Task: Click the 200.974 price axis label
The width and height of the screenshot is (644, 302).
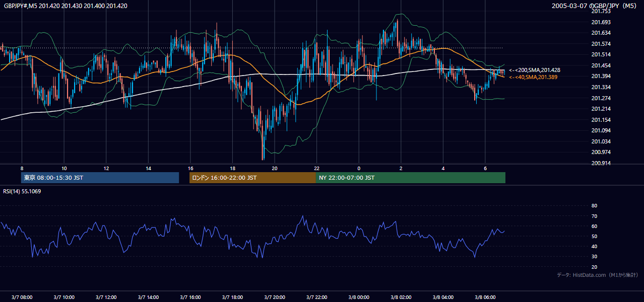Action: 601,152
